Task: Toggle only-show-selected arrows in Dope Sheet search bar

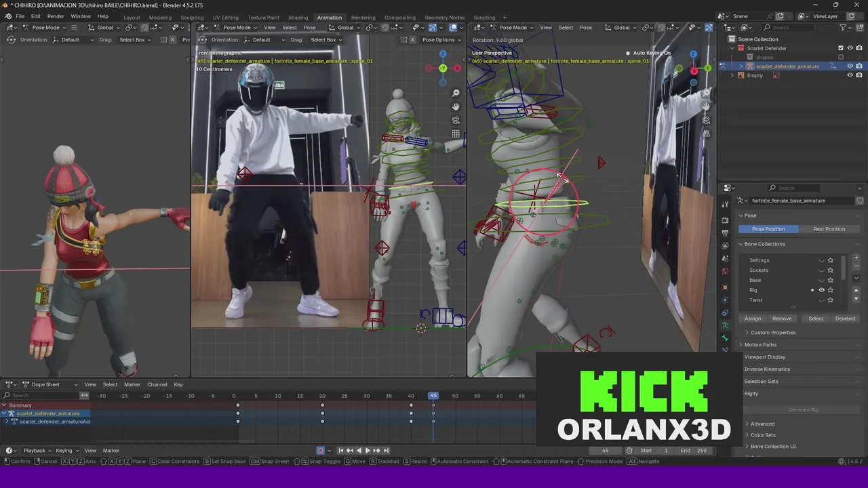Action: pyautogui.click(x=84, y=395)
